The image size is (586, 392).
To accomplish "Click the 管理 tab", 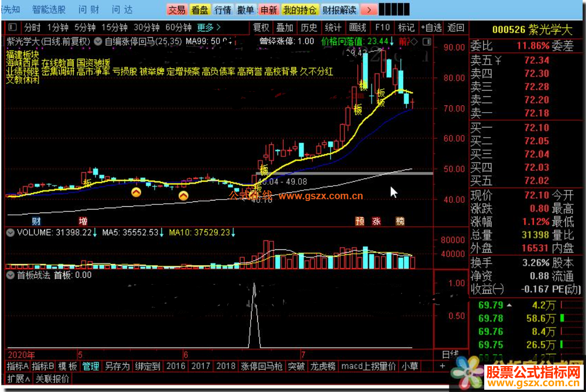I will (x=91, y=366).
